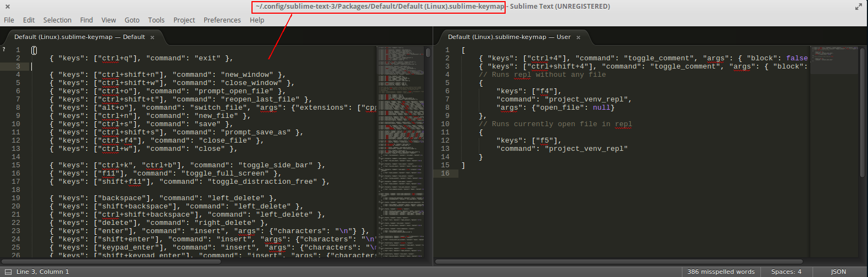Open the Tools menu
This screenshot has width=868, height=277.
(156, 20)
